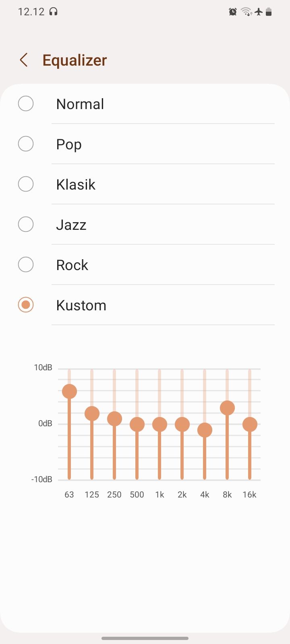Tap the Wi-Fi status icon
The height and width of the screenshot is (644, 290).
[246, 12]
